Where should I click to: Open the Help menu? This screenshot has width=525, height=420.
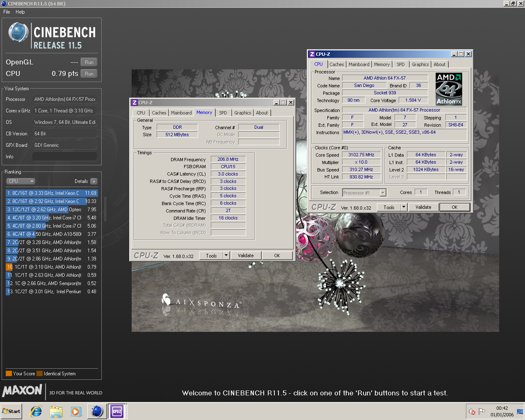click(x=20, y=12)
